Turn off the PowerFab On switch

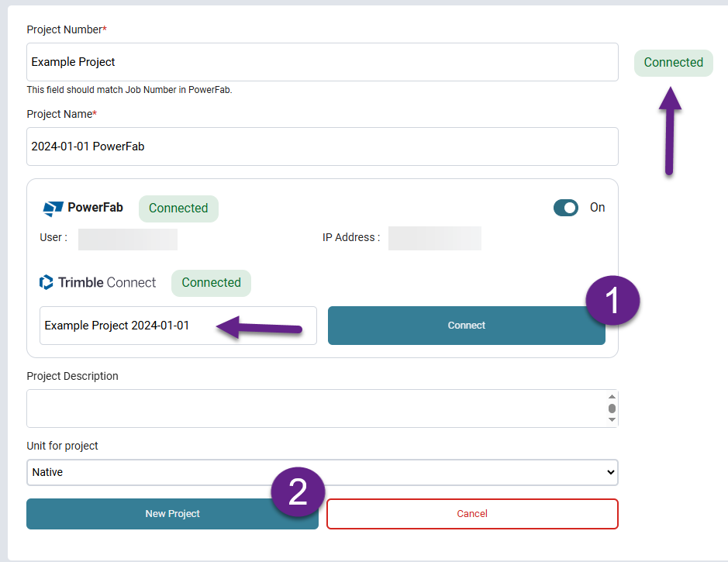pos(566,208)
